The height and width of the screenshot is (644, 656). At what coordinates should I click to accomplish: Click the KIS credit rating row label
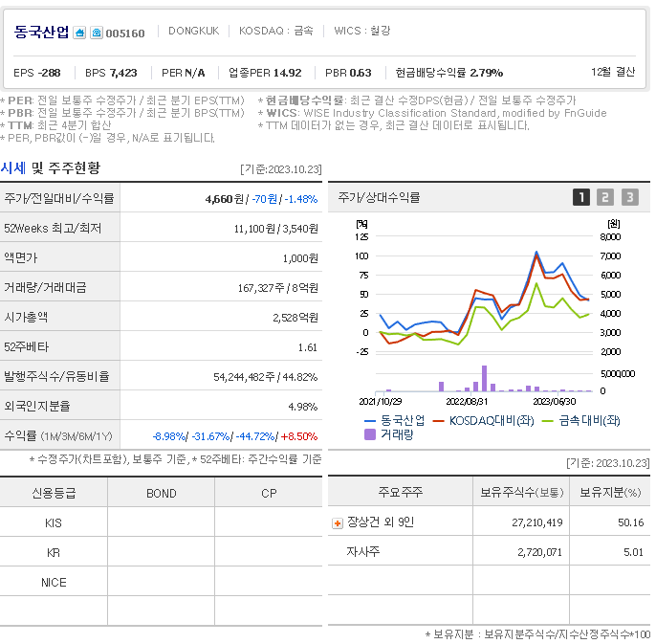coord(54,523)
